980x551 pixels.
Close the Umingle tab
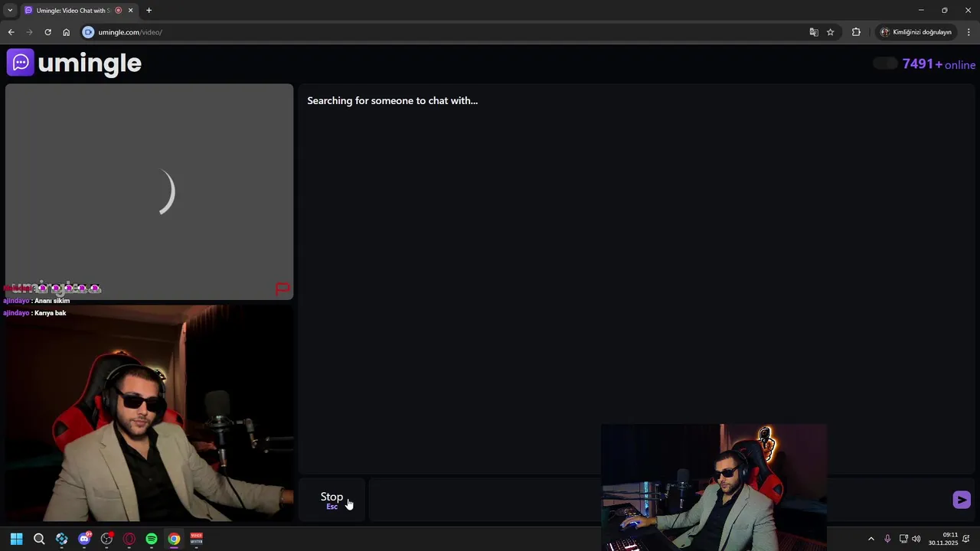[130, 11]
